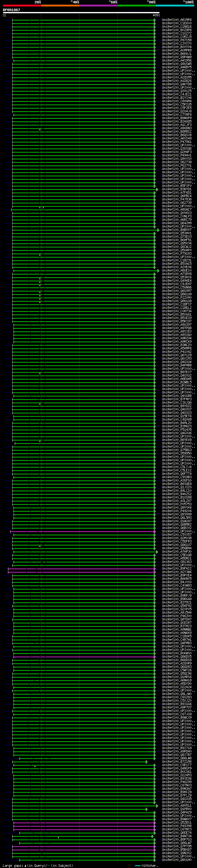The height and width of the screenshot is (868, 197).
Task: Click the cyan 100char scale bar
Action: [x=137, y=866]
